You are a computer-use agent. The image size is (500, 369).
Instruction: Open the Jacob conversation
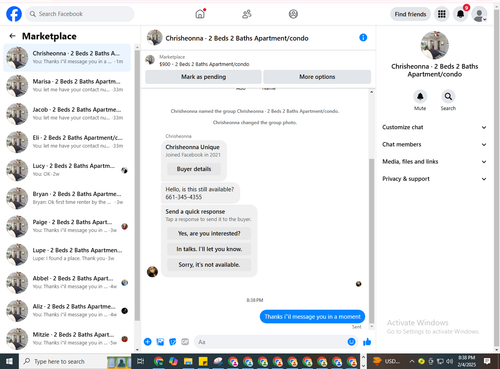point(67,114)
